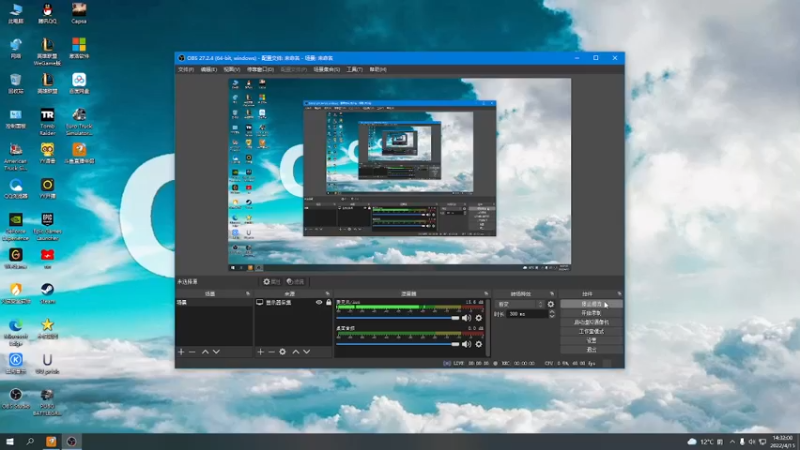Viewport: 800px width, 450px height.
Task: Open Settings button in Controls panel
Action: coord(591,340)
